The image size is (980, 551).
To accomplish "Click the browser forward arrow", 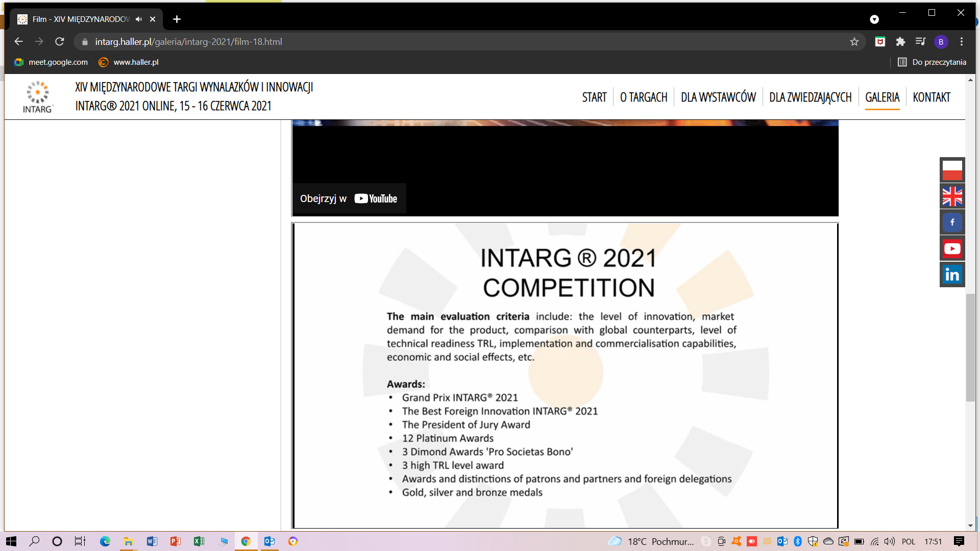I will pyautogui.click(x=39, y=42).
